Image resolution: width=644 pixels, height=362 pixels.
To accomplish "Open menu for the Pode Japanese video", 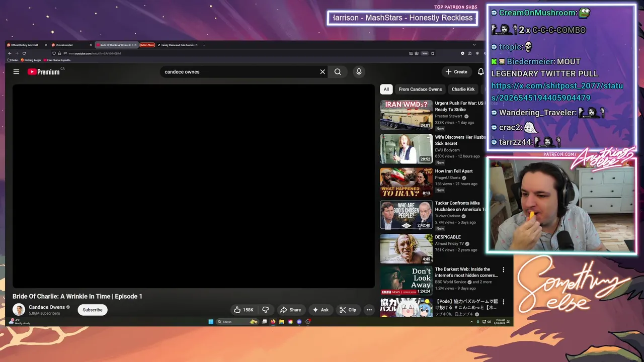I will pyautogui.click(x=503, y=302).
